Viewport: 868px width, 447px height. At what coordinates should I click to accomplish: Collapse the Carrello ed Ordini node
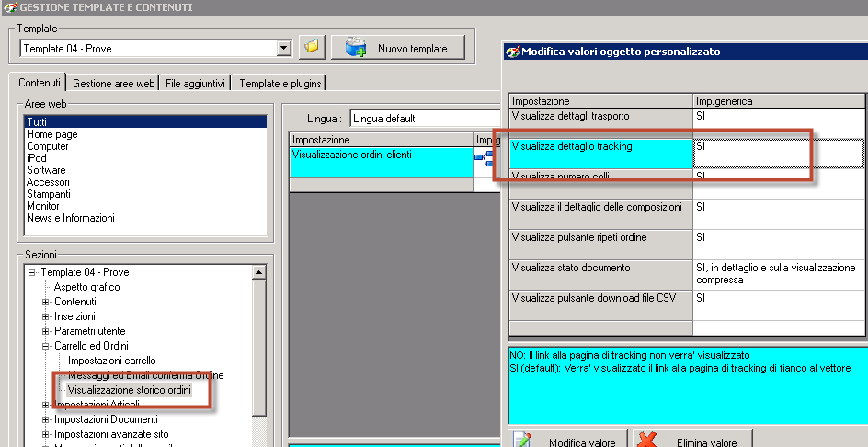46,346
